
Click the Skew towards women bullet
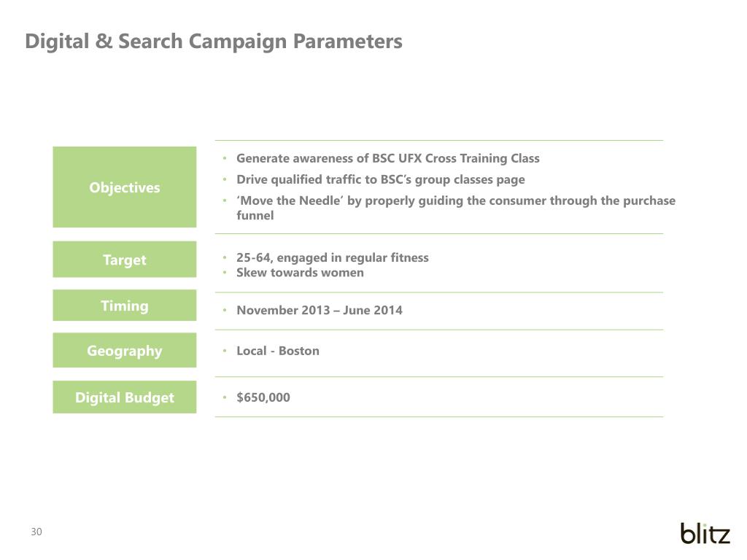[x=300, y=273]
